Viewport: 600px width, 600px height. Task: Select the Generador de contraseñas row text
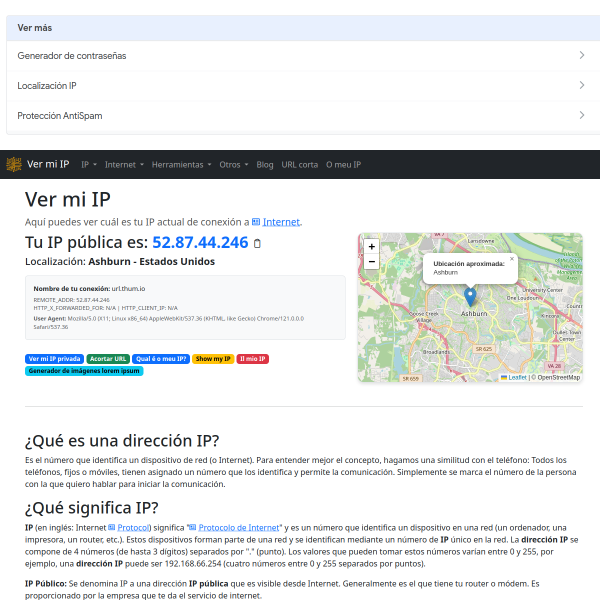pos(72,55)
